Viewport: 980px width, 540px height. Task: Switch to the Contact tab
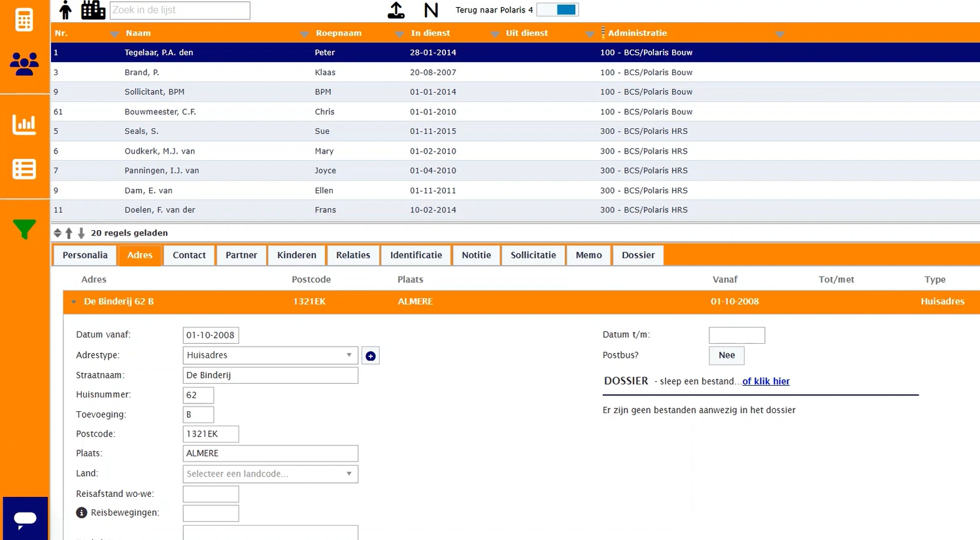(x=189, y=255)
